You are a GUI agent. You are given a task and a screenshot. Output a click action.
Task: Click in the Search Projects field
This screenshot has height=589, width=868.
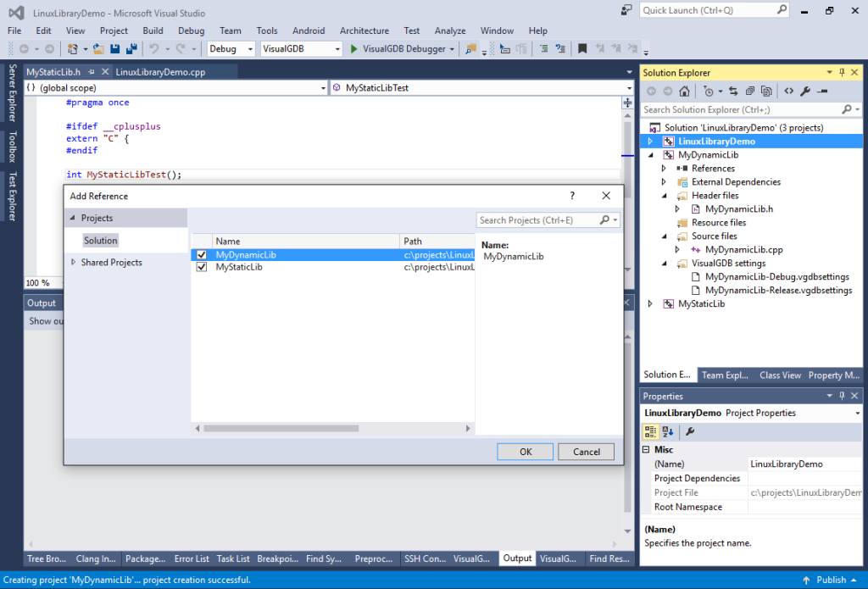542,219
